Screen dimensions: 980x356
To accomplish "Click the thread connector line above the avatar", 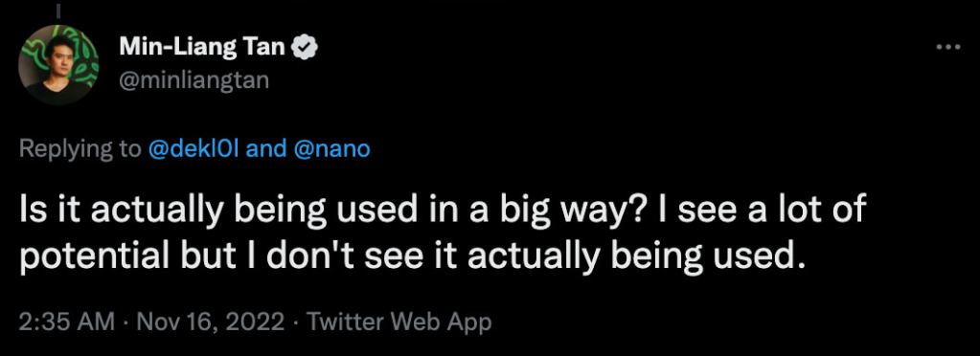I will coord(58,10).
